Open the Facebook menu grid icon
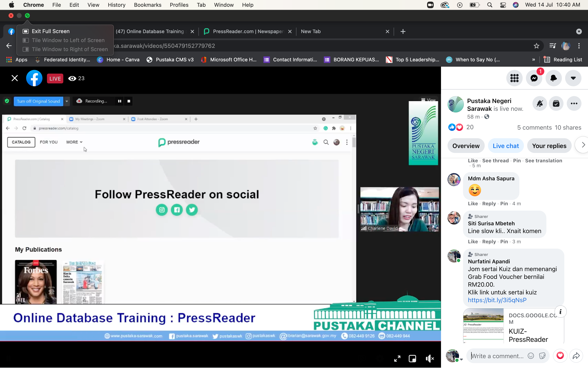 click(x=514, y=78)
